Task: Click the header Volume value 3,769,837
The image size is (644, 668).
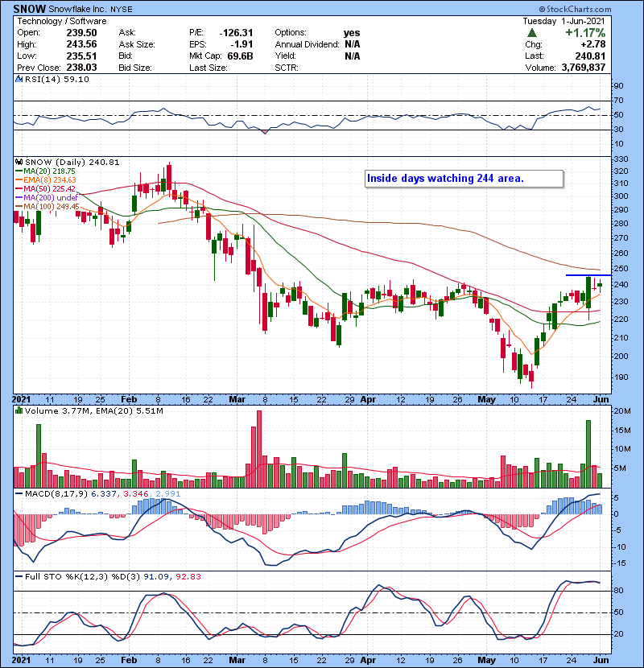Action: 584,68
